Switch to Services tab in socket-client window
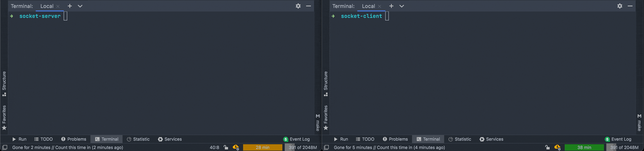Screen dimensions: 644x151 [491, 139]
